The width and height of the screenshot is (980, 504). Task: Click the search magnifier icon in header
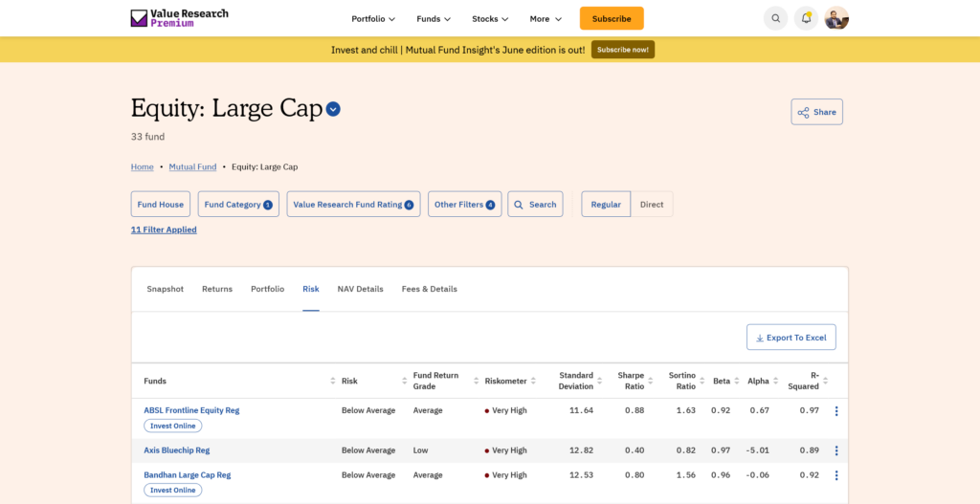point(775,18)
